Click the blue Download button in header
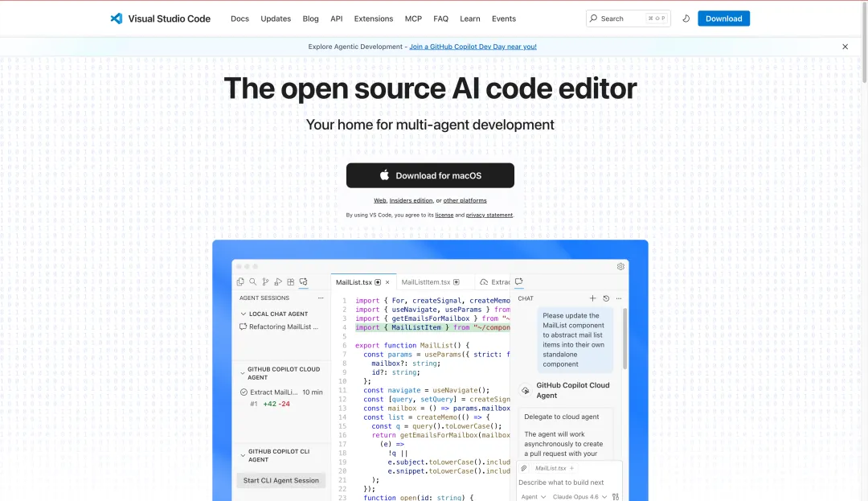Viewport: 868px width, 501px height. point(723,18)
